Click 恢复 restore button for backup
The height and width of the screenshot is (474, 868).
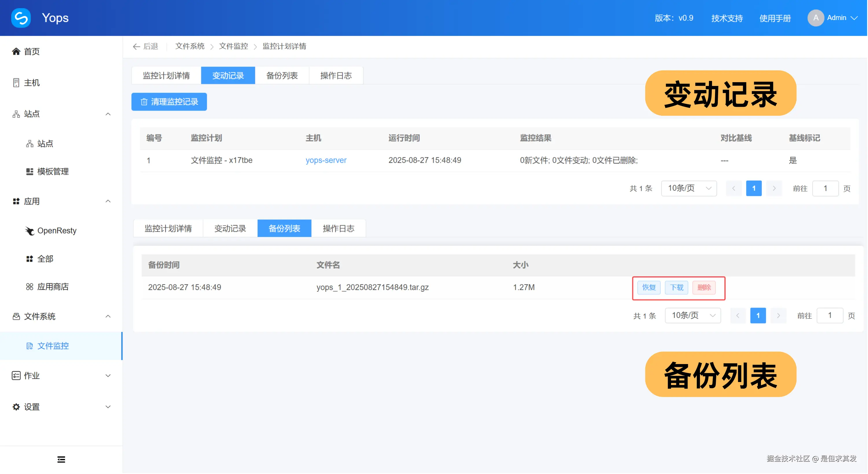click(649, 288)
